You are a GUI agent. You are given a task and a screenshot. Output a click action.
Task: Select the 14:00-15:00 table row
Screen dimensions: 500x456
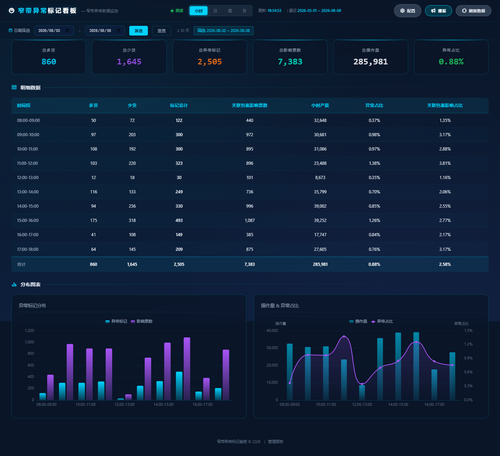(250, 206)
